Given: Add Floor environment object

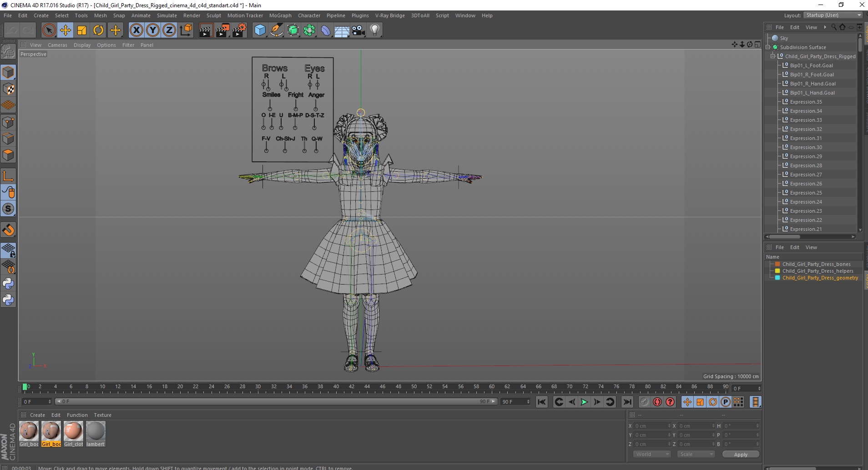Looking at the screenshot, I should 342,30.
